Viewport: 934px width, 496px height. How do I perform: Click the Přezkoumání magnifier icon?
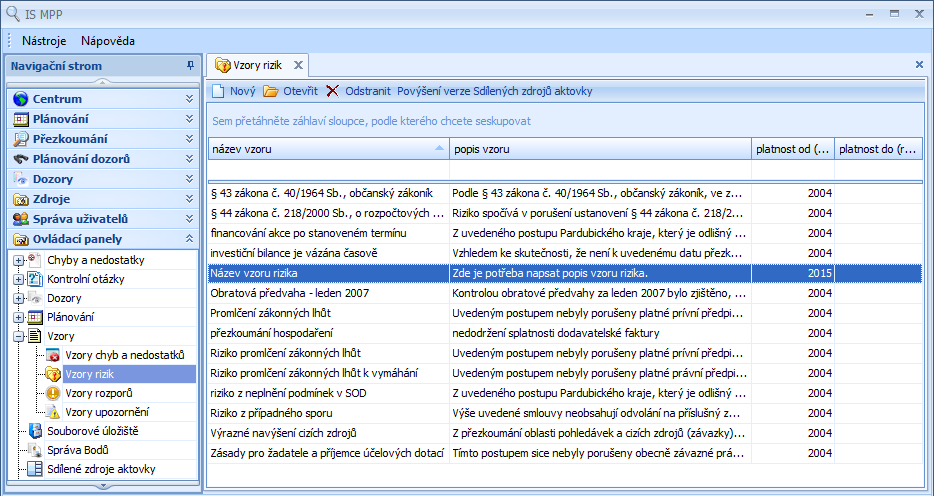click(x=21, y=139)
